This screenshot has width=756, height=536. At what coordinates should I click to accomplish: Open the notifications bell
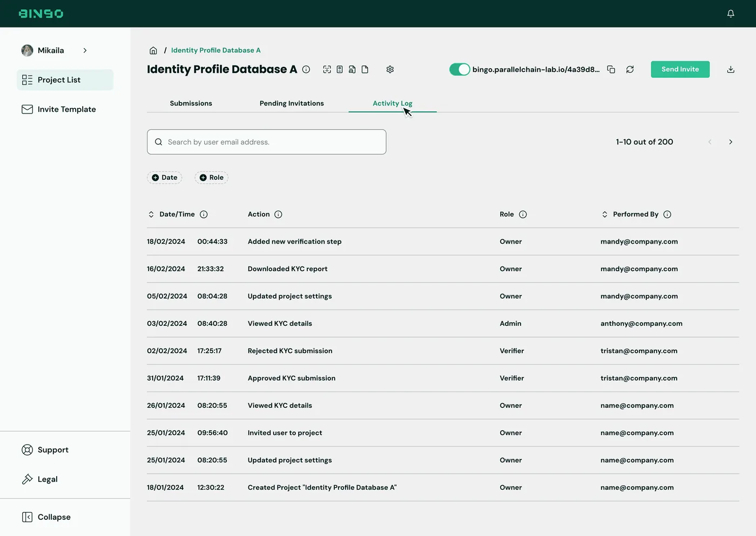pyautogui.click(x=731, y=14)
